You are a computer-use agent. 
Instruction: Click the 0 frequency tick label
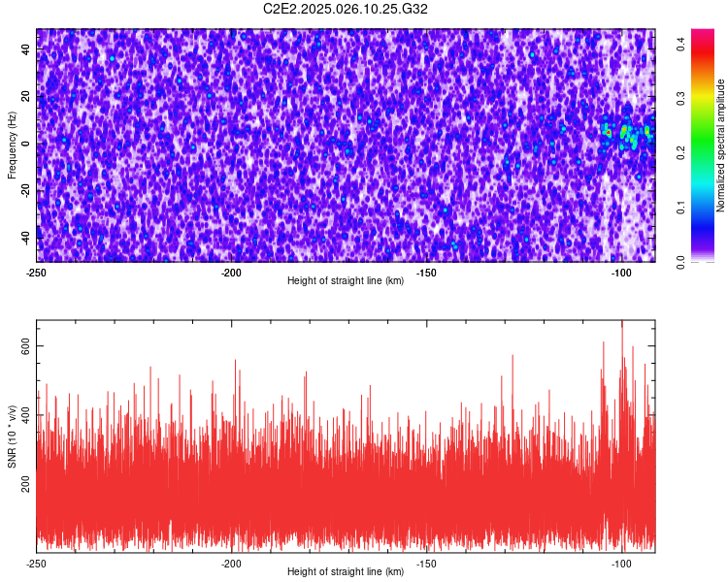point(25,144)
